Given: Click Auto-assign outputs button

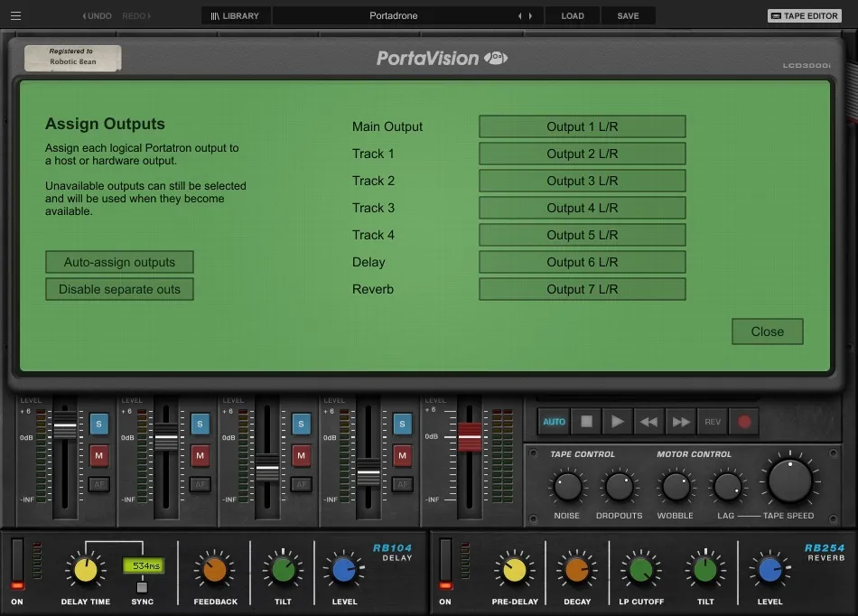Looking at the screenshot, I should point(119,262).
